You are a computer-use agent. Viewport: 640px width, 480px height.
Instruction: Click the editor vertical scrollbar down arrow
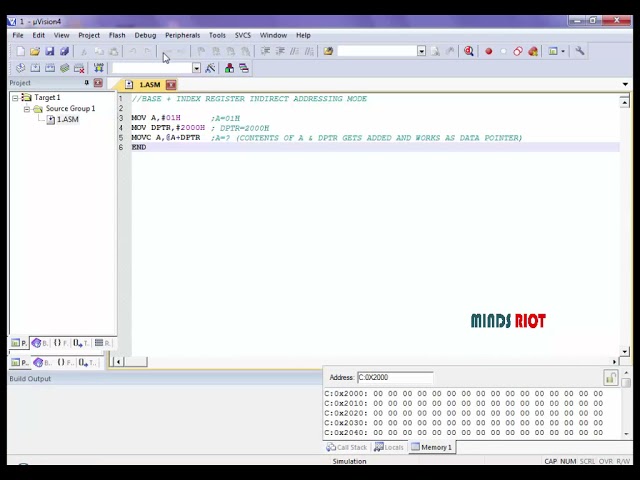click(624, 351)
